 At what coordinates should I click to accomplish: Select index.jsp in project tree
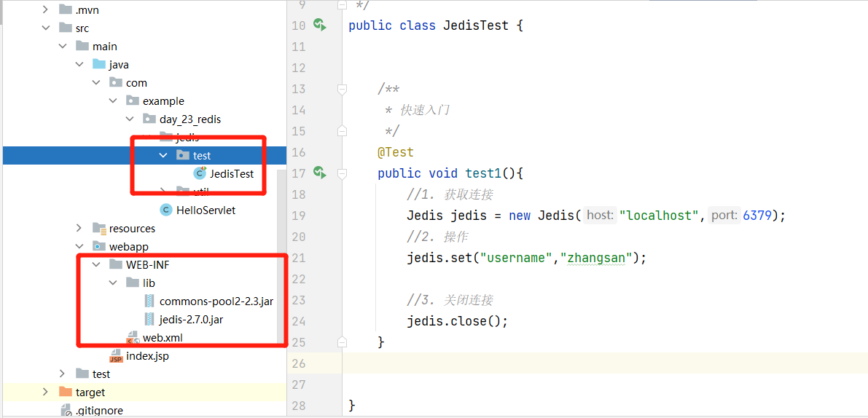tap(147, 356)
